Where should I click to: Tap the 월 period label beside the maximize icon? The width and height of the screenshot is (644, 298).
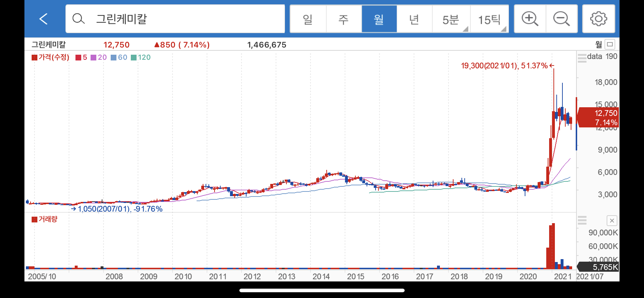coord(598,44)
